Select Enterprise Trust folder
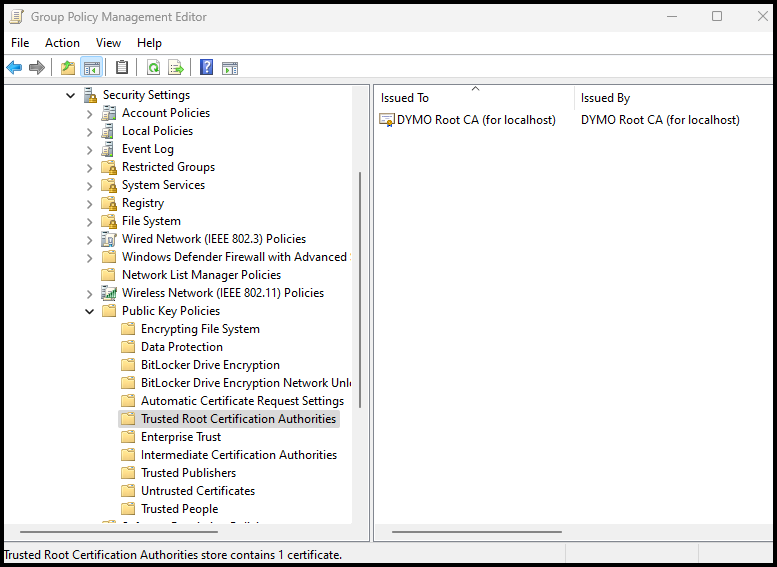The image size is (777, 567). point(181,437)
